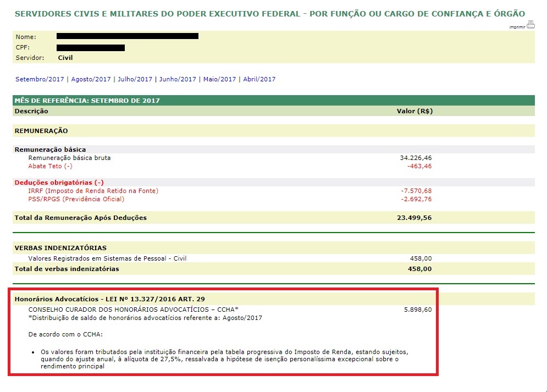
Task: Switch to Agosto/2017 remuneration data
Action: (x=91, y=79)
